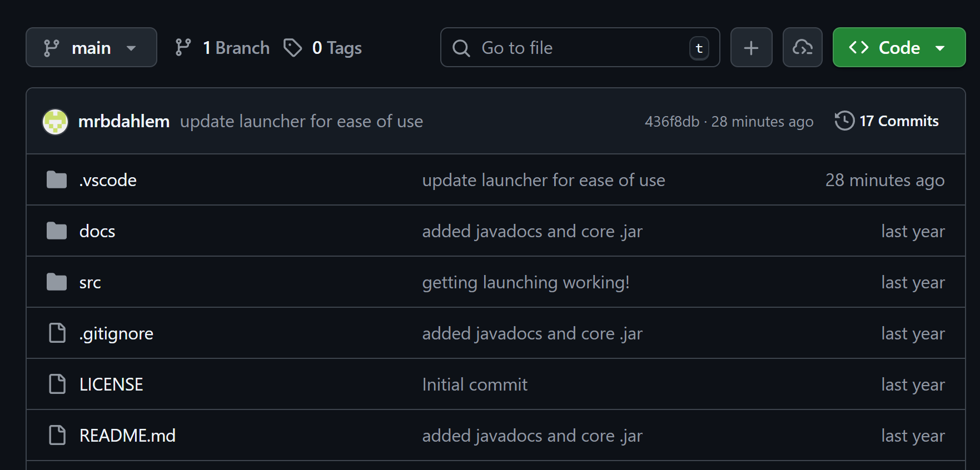Click mrbdahlem's avatar picture
Screen dimensions: 980x470
click(x=55, y=121)
